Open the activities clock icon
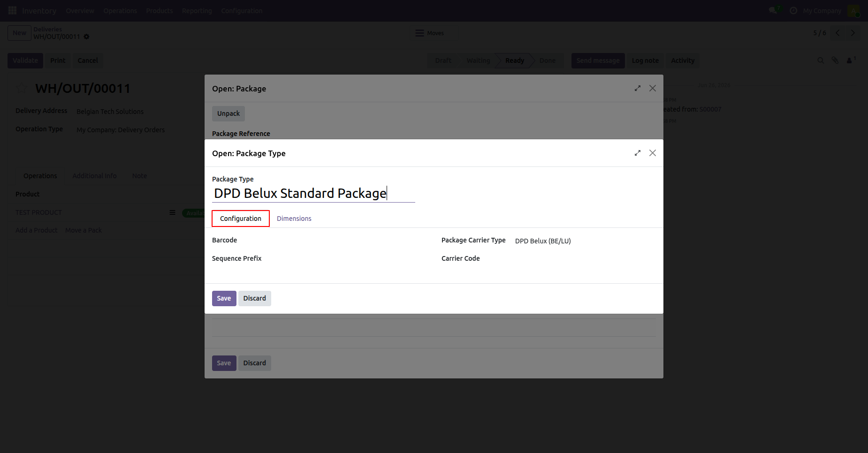 (793, 10)
